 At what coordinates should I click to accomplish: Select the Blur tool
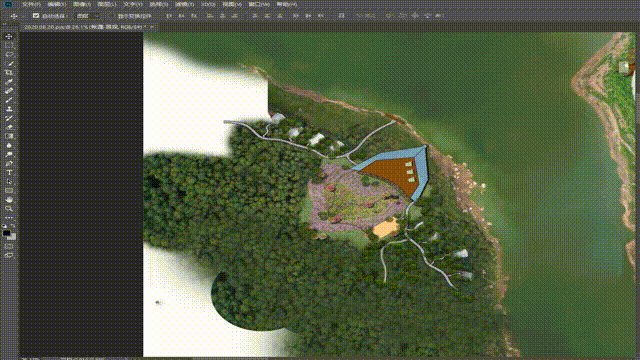pyautogui.click(x=9, y=145)
